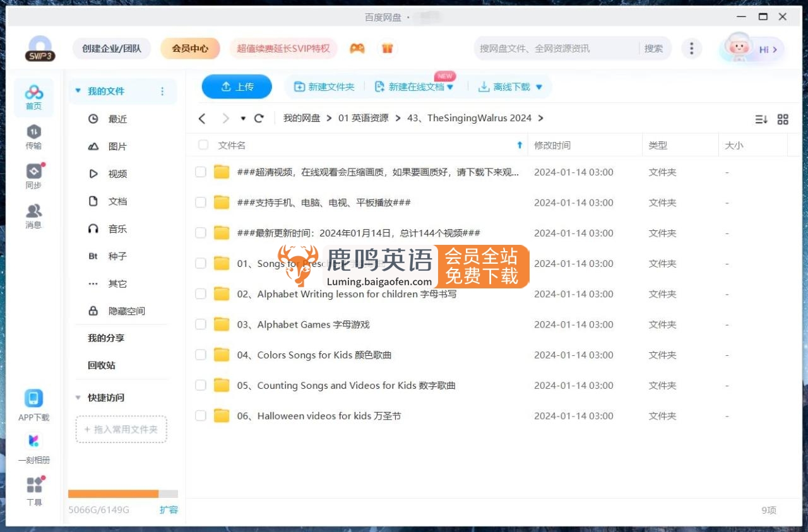This screenshot has height=532, width=808.
Task: Open 会员中心 member center
Action: (x=190, y=49)
